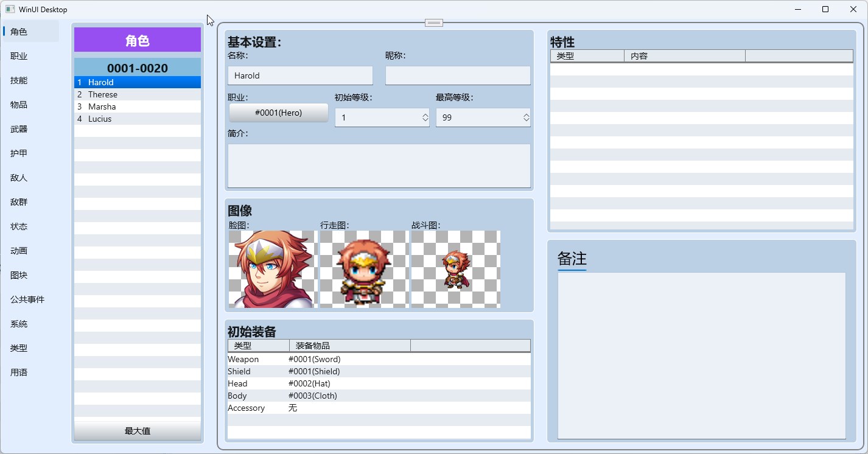868x454 pixels.
Task: Click Harold's 战斗图 battler sprite
Action: point(455,269)
